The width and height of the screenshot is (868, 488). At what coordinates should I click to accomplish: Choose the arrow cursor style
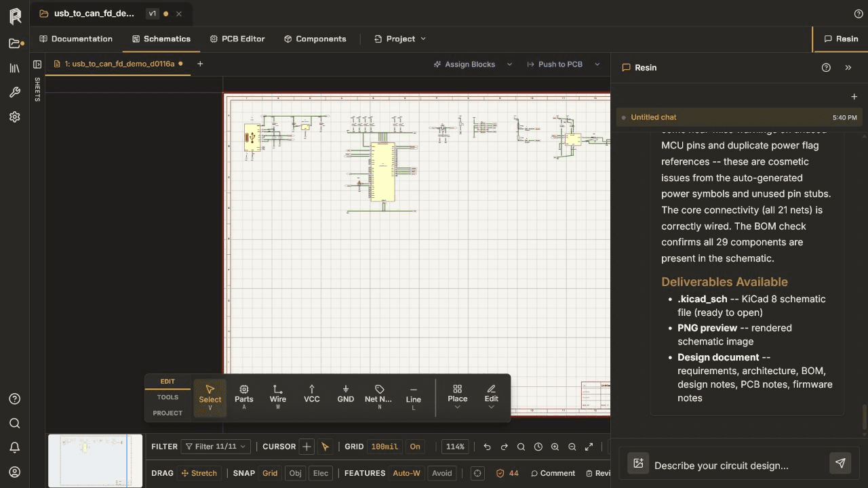pos(325,447)
